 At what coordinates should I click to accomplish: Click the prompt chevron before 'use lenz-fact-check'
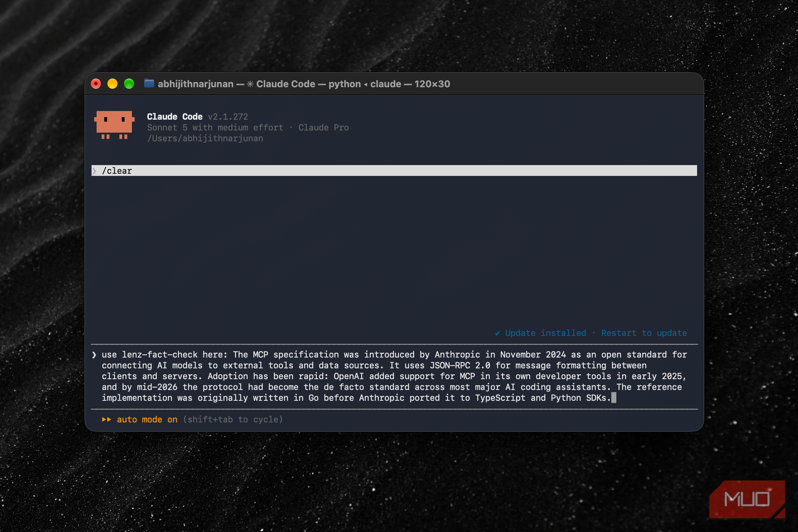pos(94,355)
